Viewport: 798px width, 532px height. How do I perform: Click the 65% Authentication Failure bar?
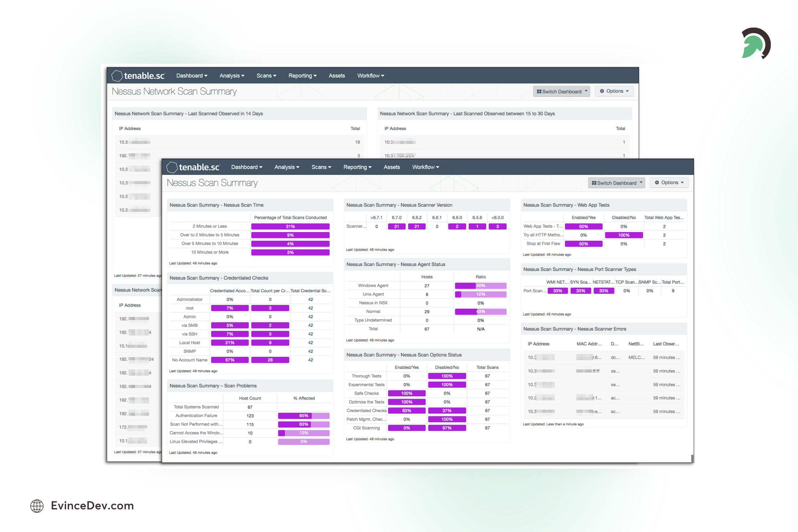click(304, 416)
